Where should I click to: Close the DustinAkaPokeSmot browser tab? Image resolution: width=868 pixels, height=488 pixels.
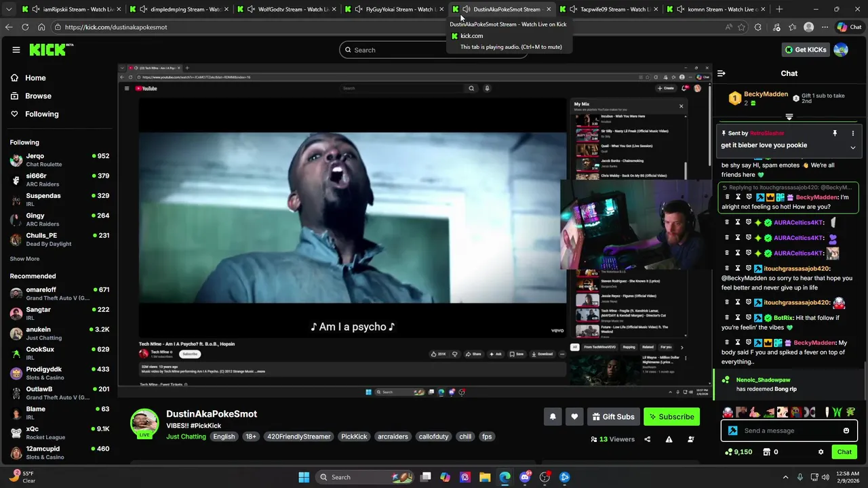pos(549,9)
